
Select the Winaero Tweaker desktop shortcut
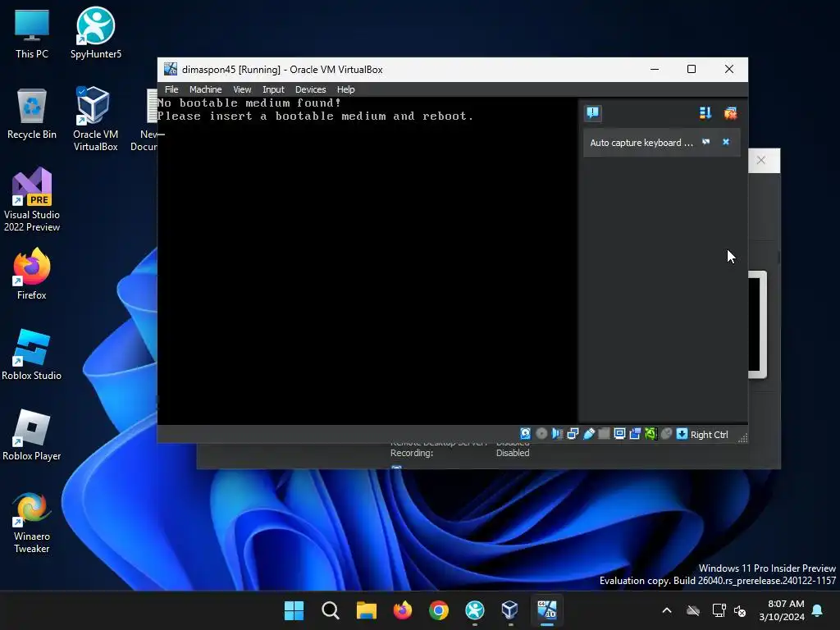coord(32,523)
